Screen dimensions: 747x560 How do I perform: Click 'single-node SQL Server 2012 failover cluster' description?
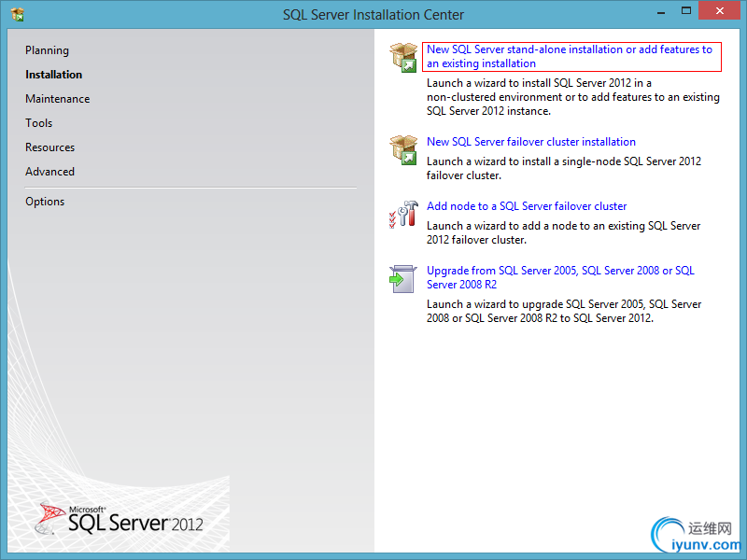pyautogui.click(x=564, y=169)
